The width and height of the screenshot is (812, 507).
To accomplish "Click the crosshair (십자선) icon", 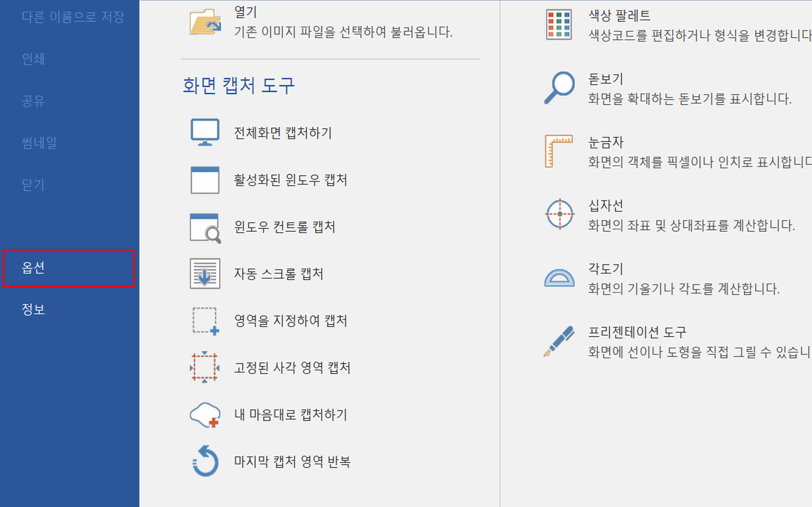I will [x=559, y=214].
